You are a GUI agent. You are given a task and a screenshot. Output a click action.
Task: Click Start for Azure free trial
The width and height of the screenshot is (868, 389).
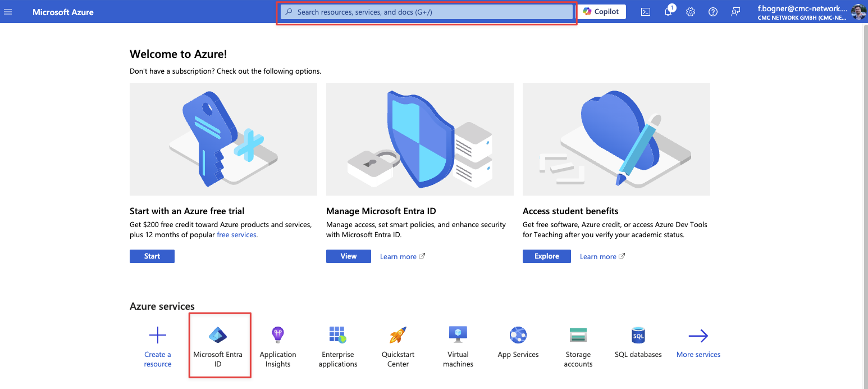point(152,256)
